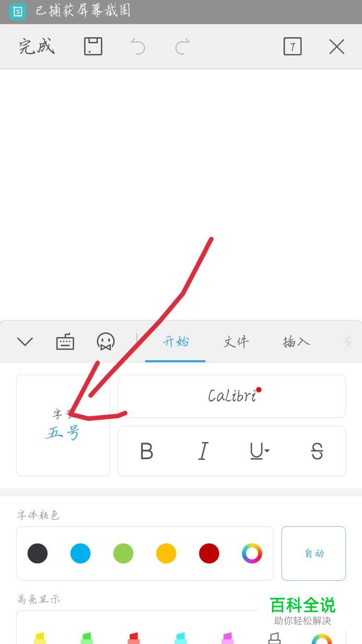Open the custom font color wheel
The image size is (362, 644).
252,553
